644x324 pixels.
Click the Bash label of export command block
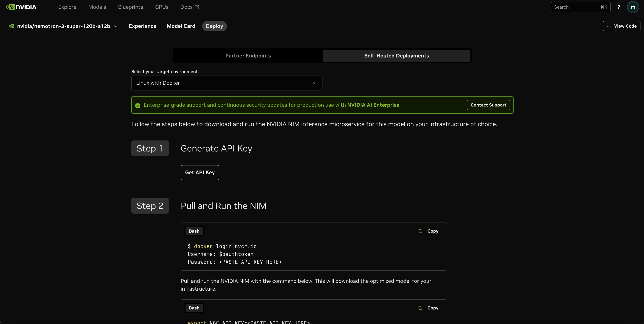coord(194,308)
